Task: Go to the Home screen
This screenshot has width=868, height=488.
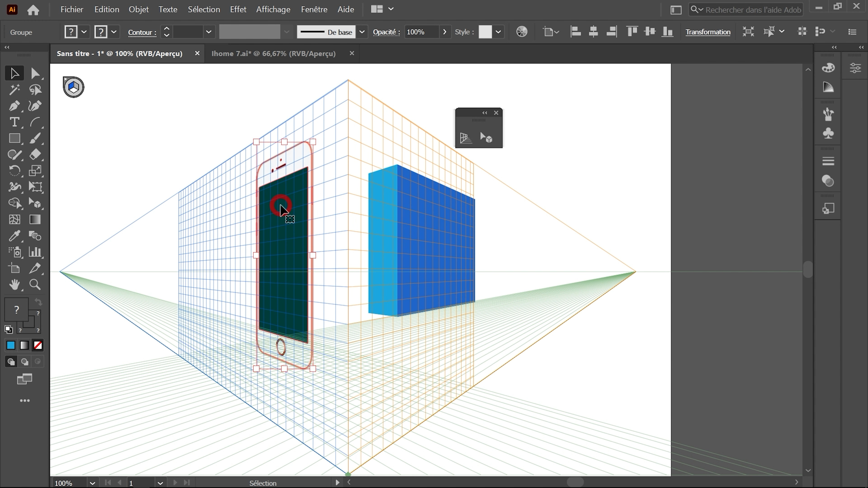Action: click(x=33, y=10)
